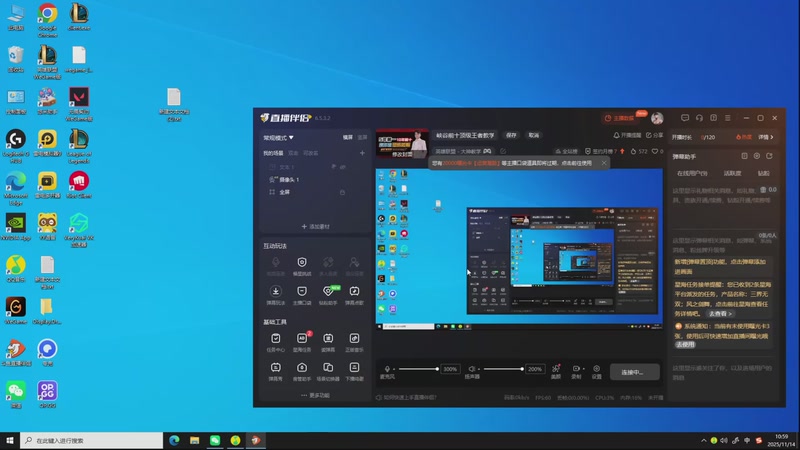
Task: Mute the 麦克风 microphone icon
Action: [387, 369]
